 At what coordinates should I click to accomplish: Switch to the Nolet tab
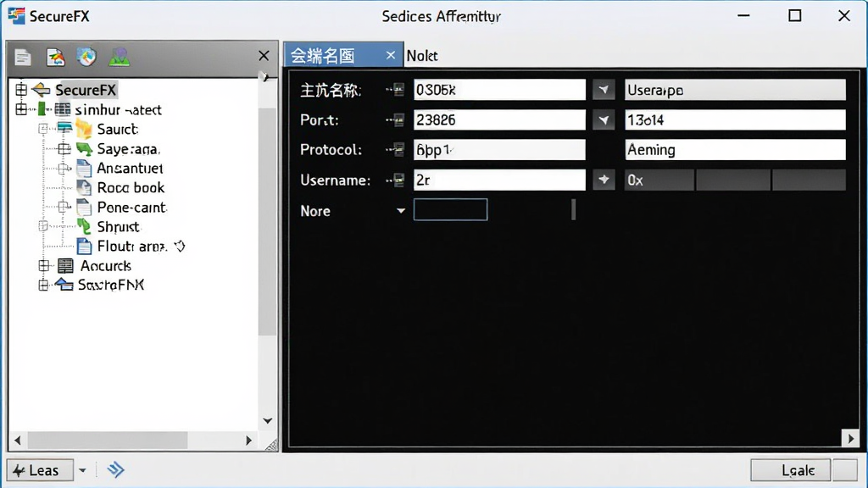tap(422, 55)
